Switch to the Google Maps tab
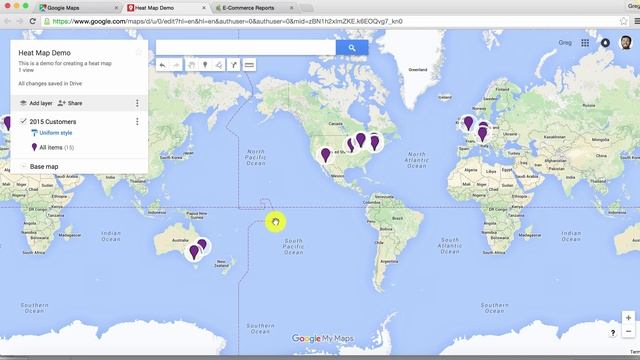640x360 pixels. click(x=78, y=8)
